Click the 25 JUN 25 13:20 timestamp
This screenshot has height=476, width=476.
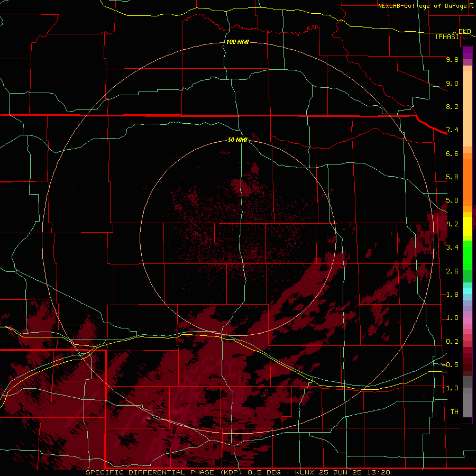[x=354, y=472]
